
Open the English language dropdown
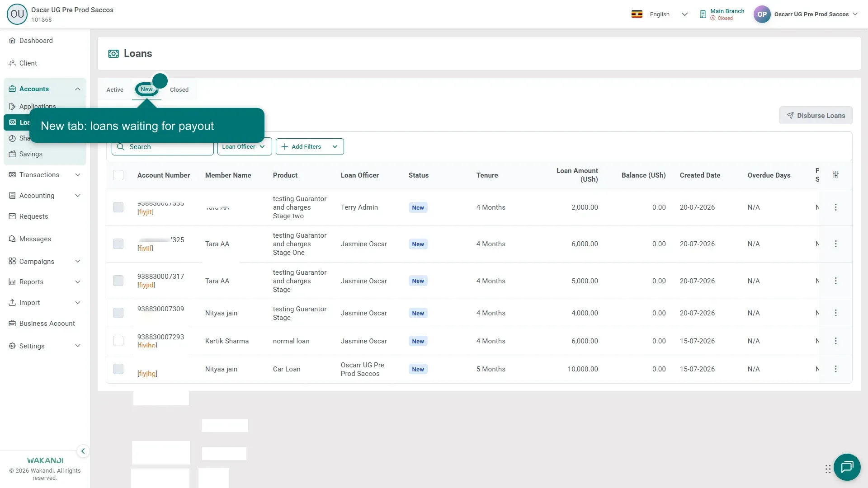pyautogui.click(x=668, y=14)
